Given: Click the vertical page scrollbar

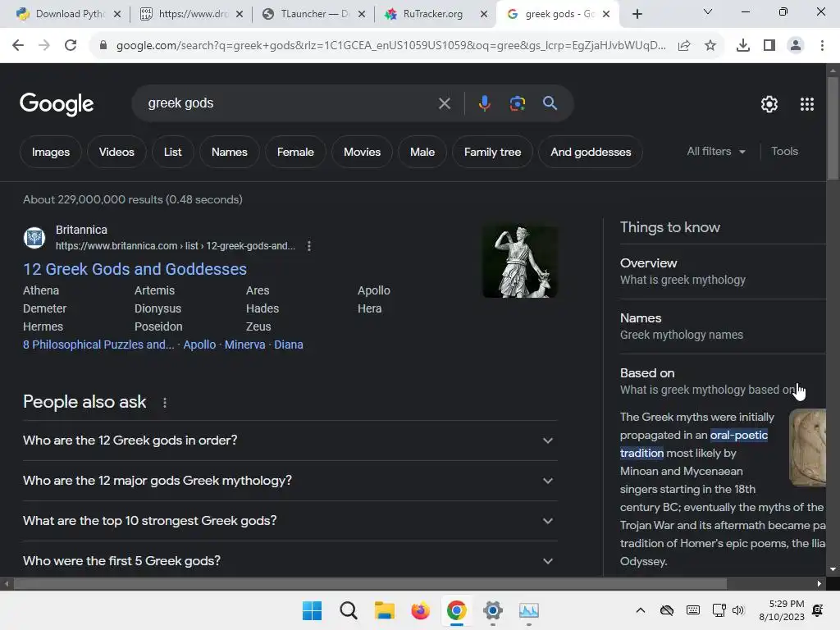Looking at the screenshot, I should point(833,128).
